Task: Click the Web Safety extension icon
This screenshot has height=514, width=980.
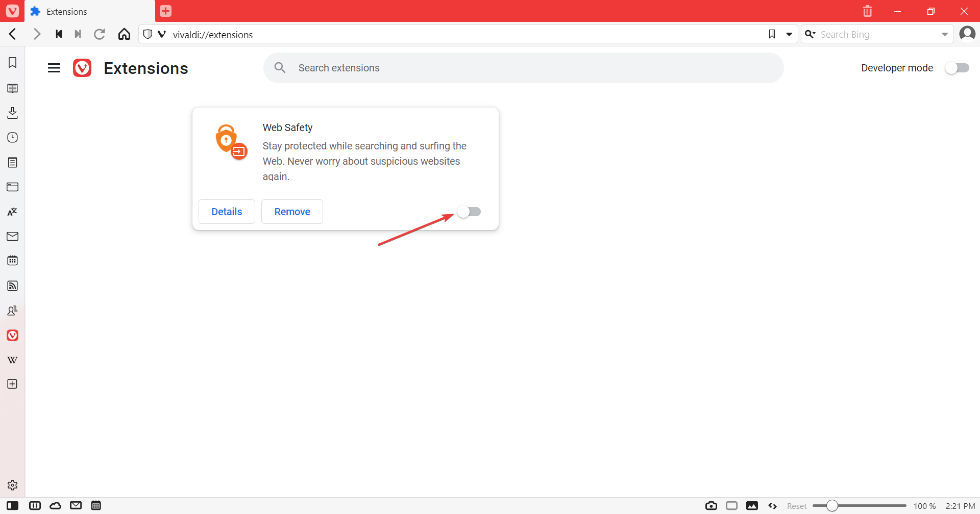Action: 231,142
